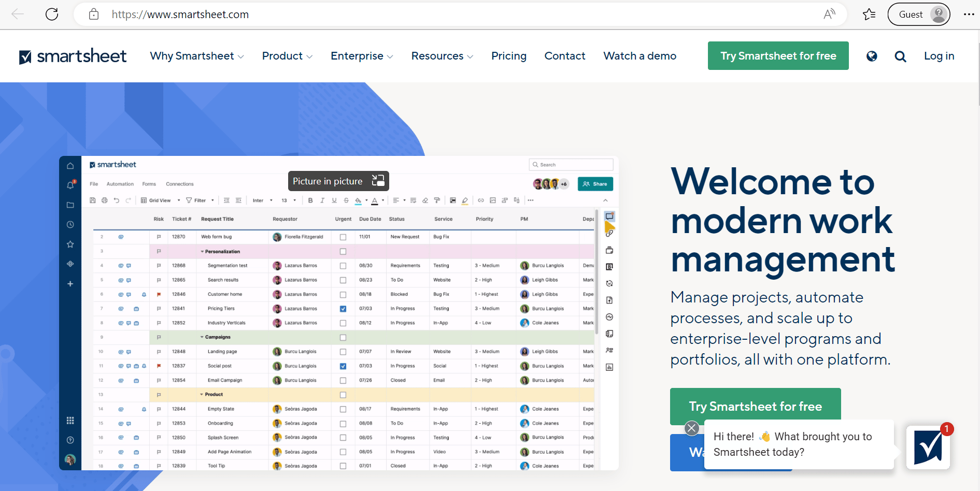
Task: Click Watch a demo in the top navigation
Action: point(640,56)
